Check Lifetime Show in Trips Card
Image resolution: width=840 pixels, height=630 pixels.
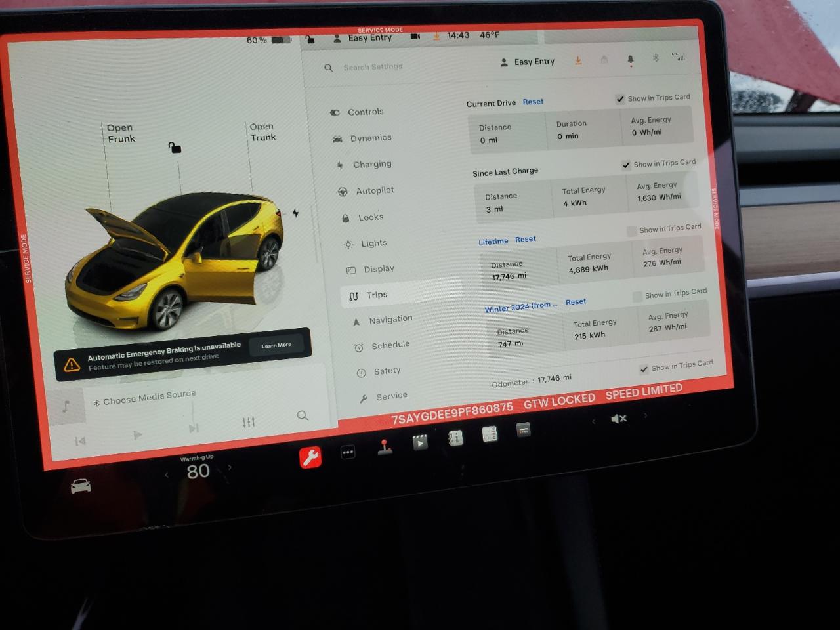click(x=632, y=231)
